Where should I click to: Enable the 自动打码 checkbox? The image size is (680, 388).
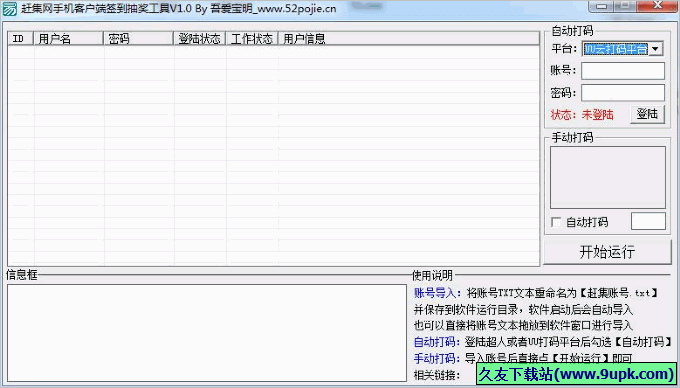pyautogui.click(x=556, y=222)
